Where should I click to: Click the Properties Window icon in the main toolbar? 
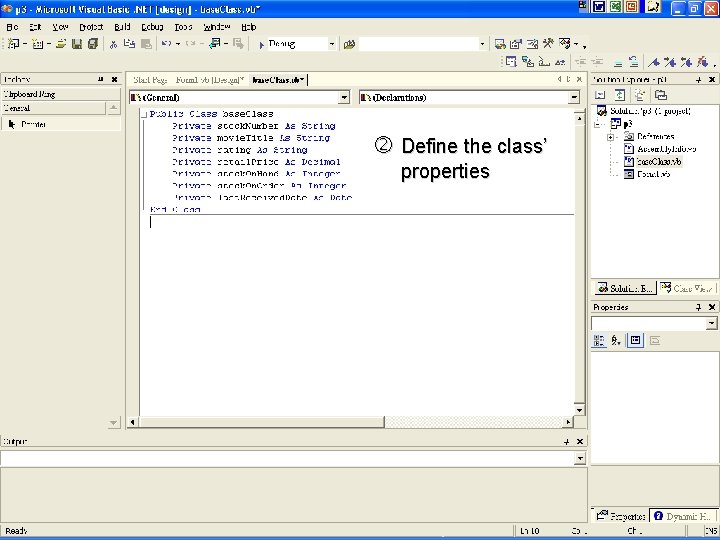pyautogui.click(x=516, y=44)
